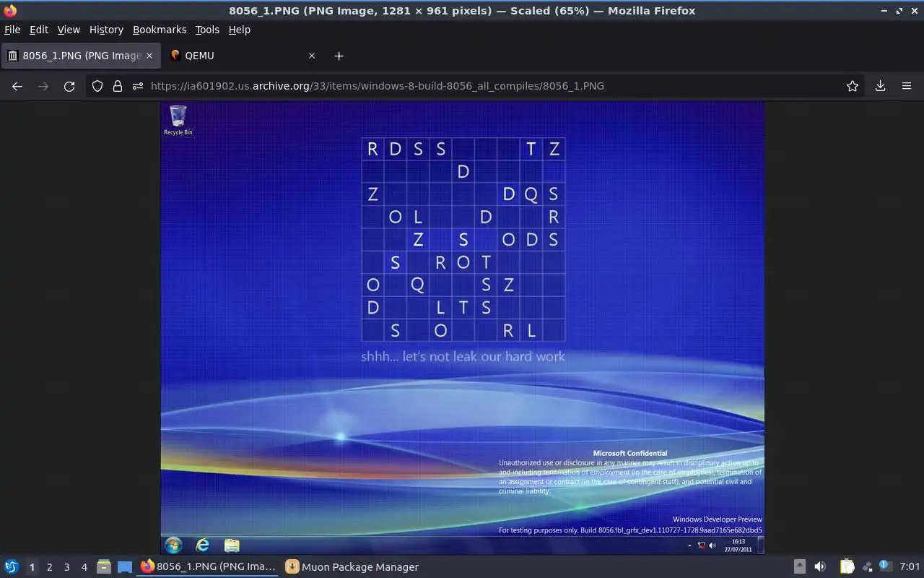Viewport: 924px width, 578px height.
Task: Click the show desktop panel icon
Action: (125, 567)
